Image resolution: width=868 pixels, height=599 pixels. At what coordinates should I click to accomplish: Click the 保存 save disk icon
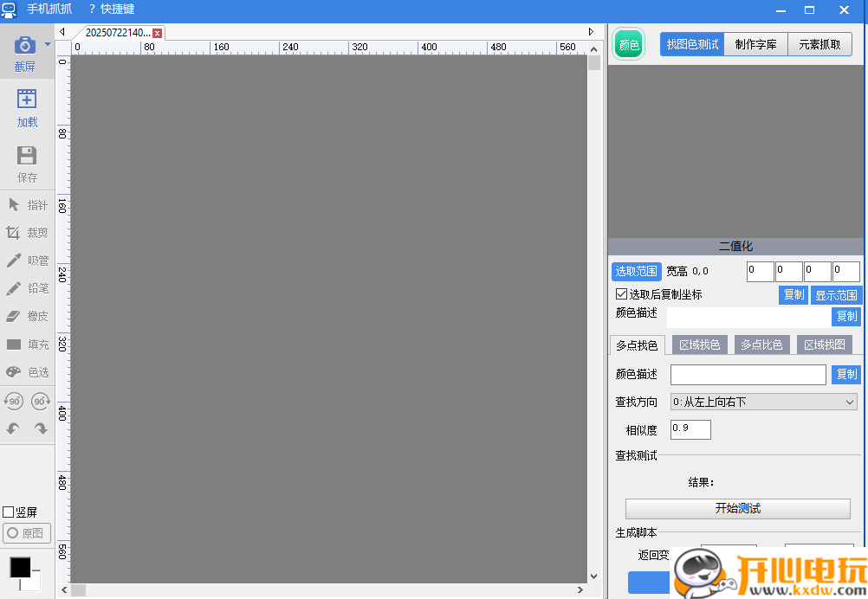[27, 156]
